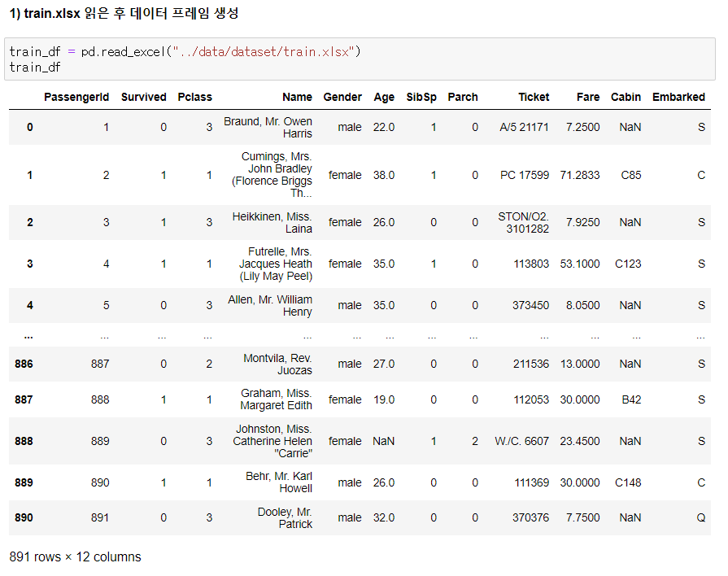Click cabin value 'C148'
This screenshot has height=576, width=728.
628,482
